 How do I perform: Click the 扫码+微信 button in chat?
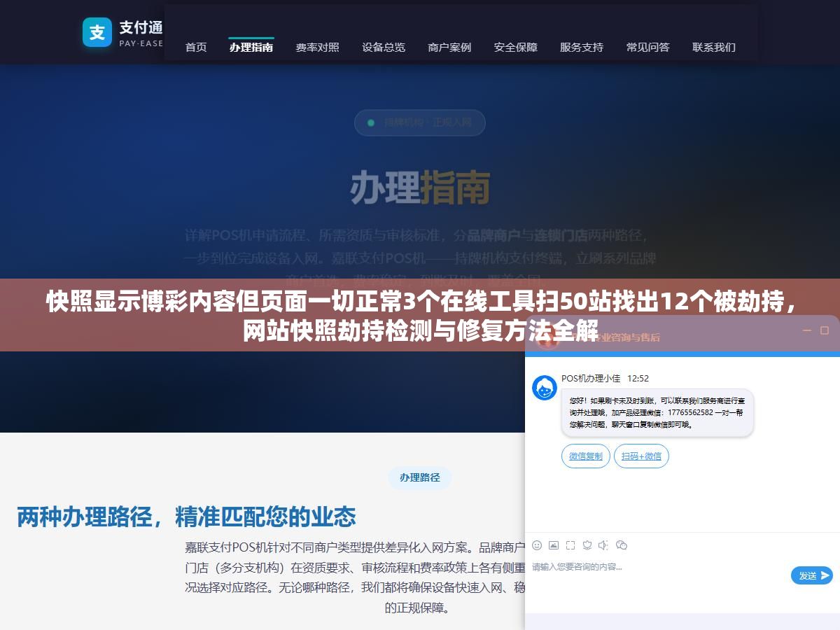pos(642,456)
